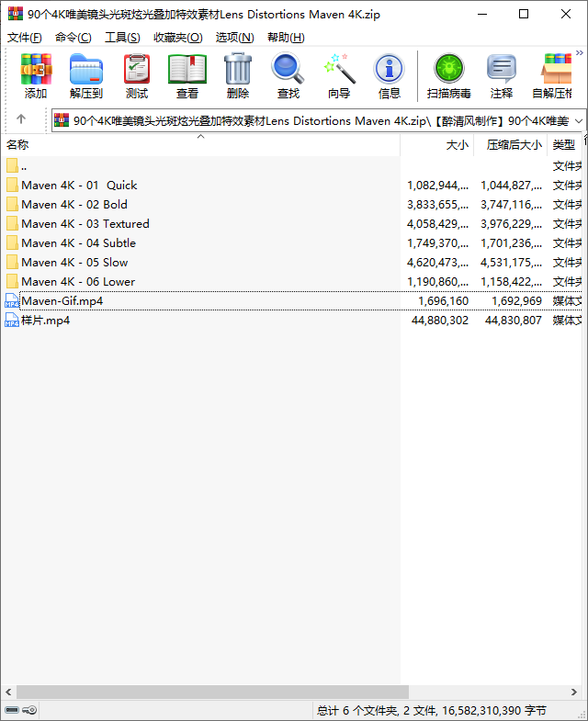Click the WinRAR title bar icon
The image size is (588, 721).
point(16,14)
